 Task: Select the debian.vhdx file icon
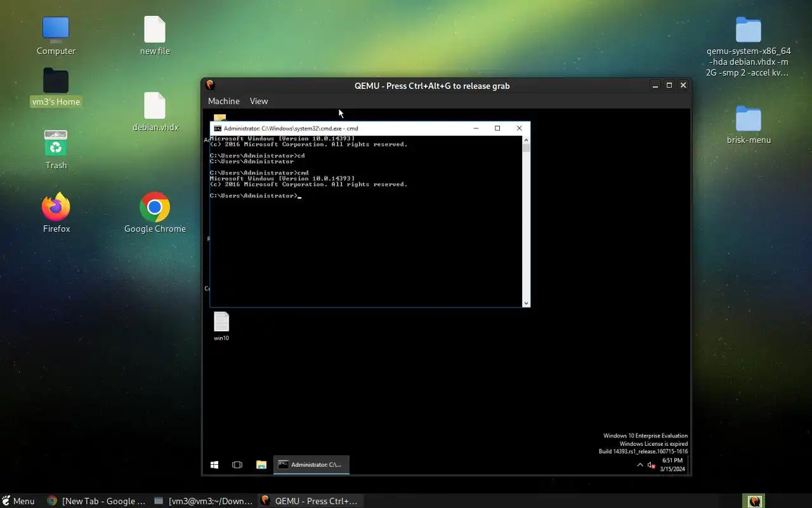155,105
